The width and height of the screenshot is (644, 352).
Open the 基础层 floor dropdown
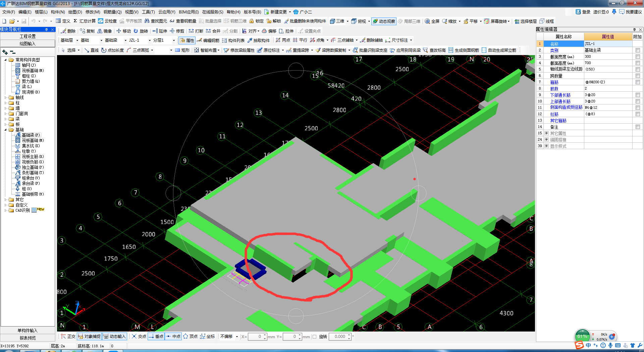click(77, 40)
